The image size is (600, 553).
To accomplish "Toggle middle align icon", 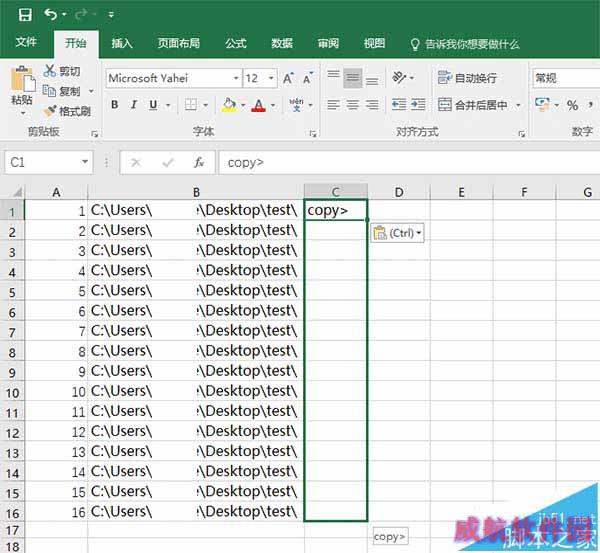I will pos(352,78).
